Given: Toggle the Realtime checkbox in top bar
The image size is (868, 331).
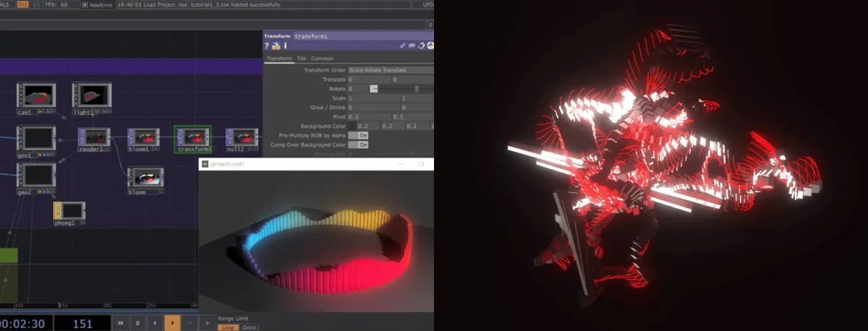Looking at the screenshot, I should (85, 4).
